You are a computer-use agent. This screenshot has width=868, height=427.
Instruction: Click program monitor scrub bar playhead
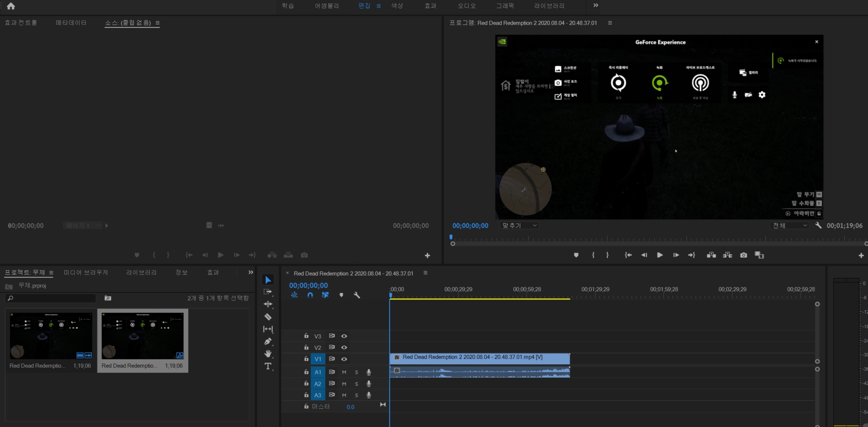[x=451, y=237]
